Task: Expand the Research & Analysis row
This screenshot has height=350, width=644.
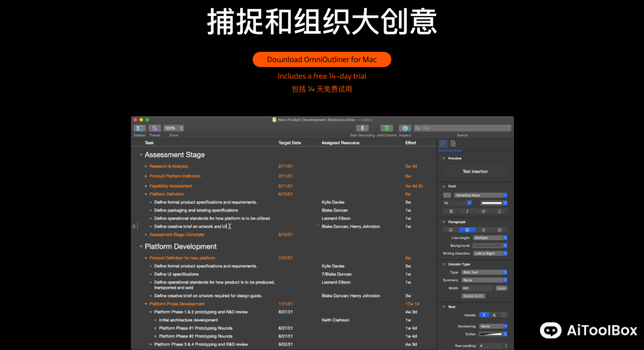Action: (146, 166)
